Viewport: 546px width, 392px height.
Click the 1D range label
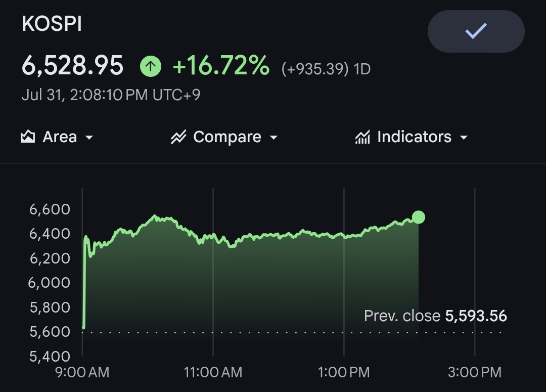(x=362, y=69)
